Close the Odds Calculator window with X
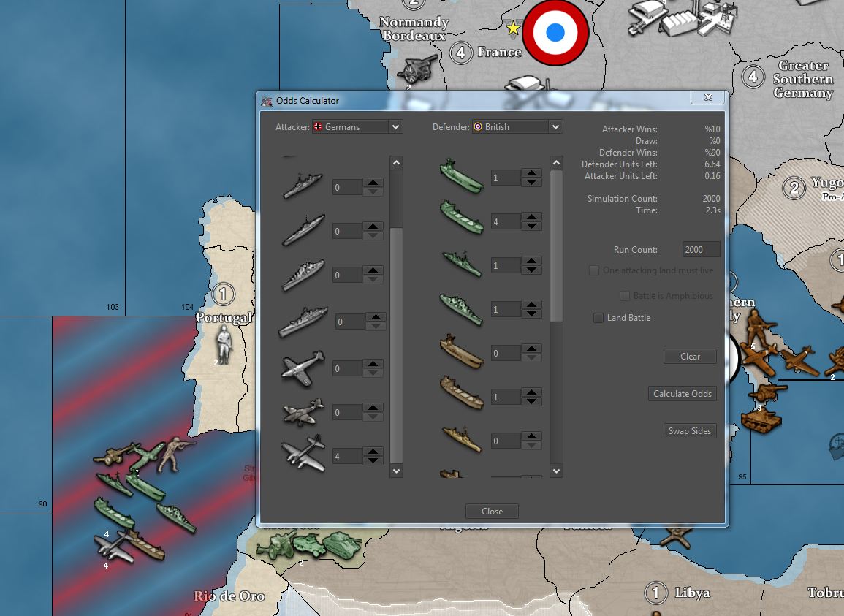844x616 pixels. point(708,97)
